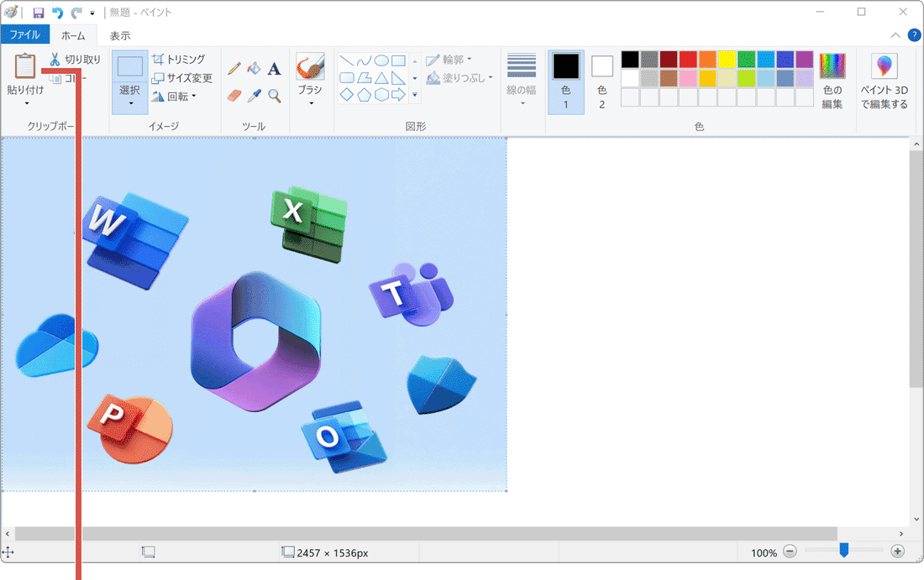Image resolution: width=924 pixels, height=580 pixels.
Task: Click the 100% zoom level text
Action: pyautogui.click(x=764, y=553)
